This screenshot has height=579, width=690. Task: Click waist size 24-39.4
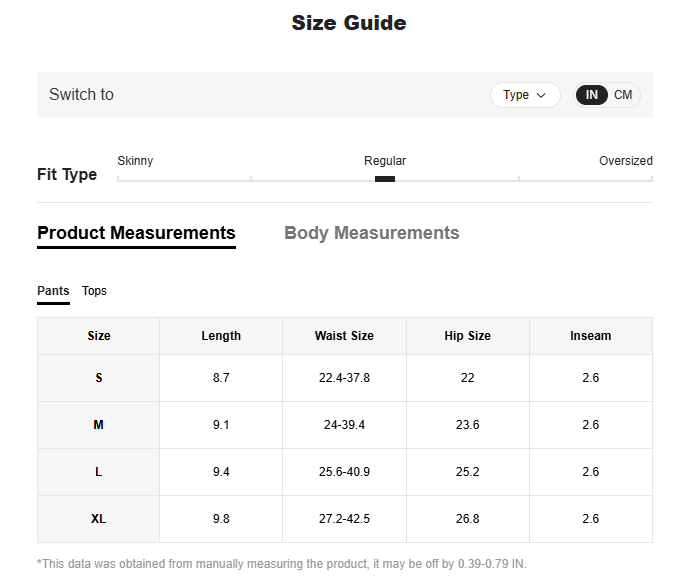pos(344,425)
